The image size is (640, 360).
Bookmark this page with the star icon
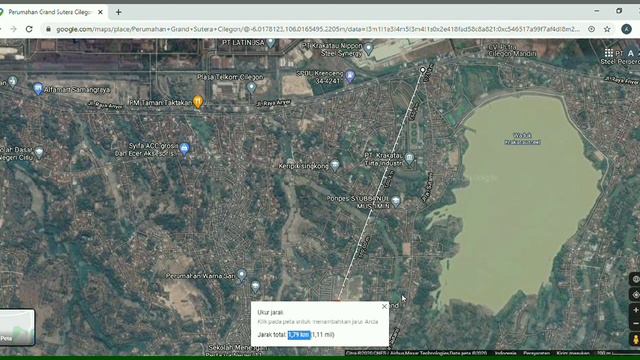coord(607,29)
